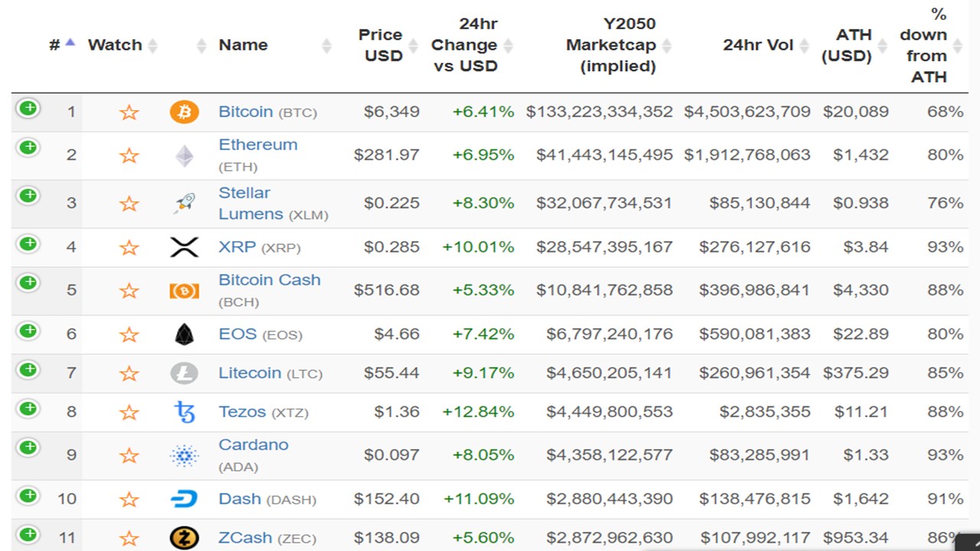Expand the Litecoin row's details
The image size is (980, 551).
(28, 370)
